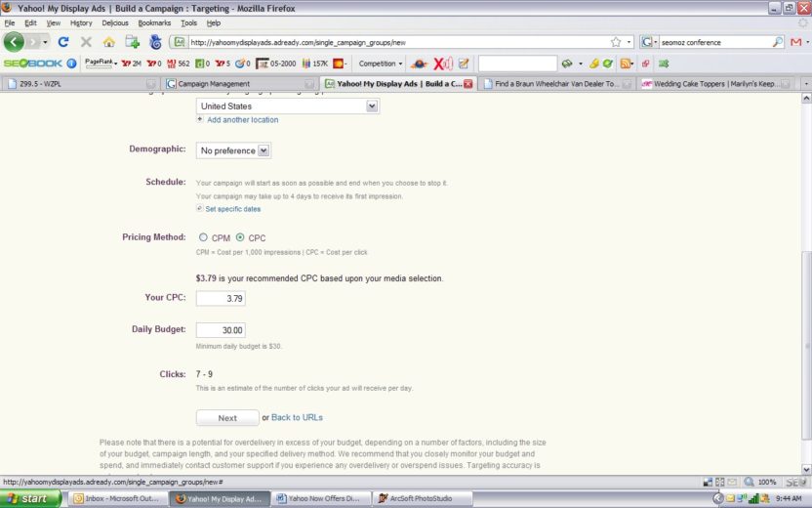Click the Next button

tap(227, 418)
